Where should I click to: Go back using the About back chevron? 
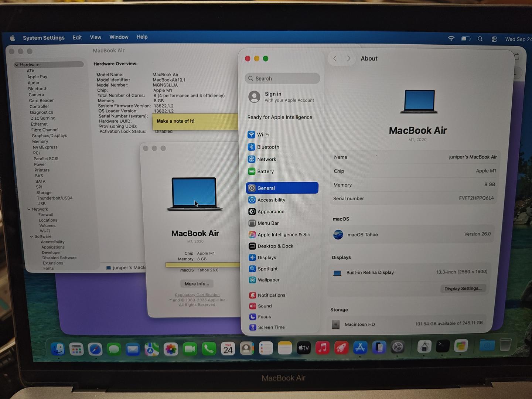335,58
